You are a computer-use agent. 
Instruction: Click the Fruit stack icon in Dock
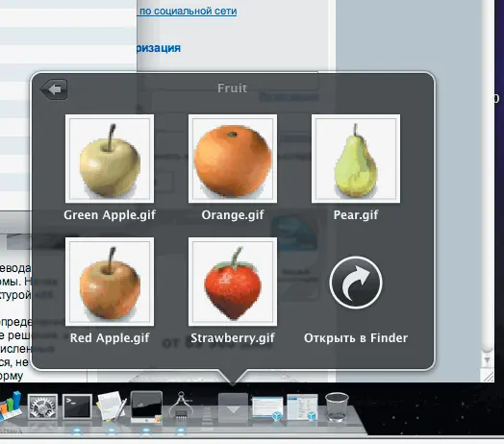(233, 407)
